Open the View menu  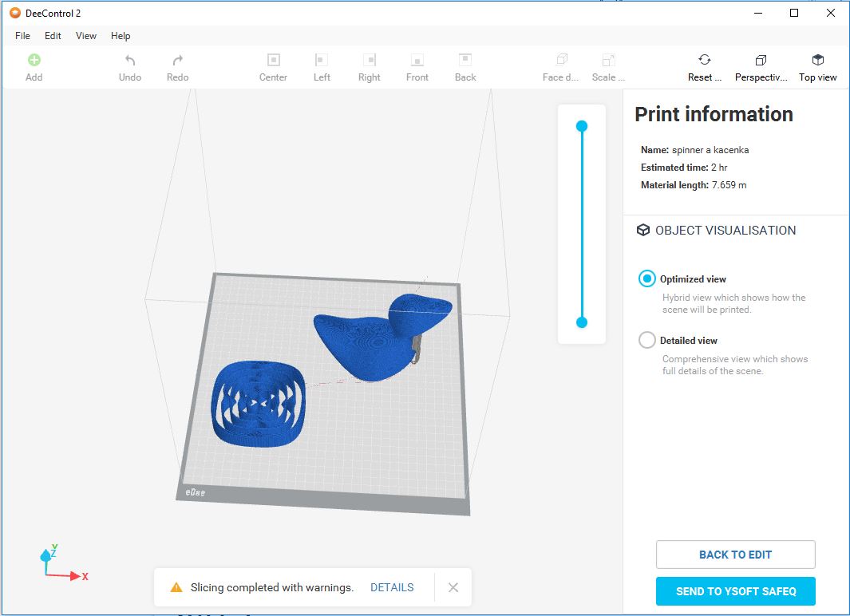click(86, 36)
